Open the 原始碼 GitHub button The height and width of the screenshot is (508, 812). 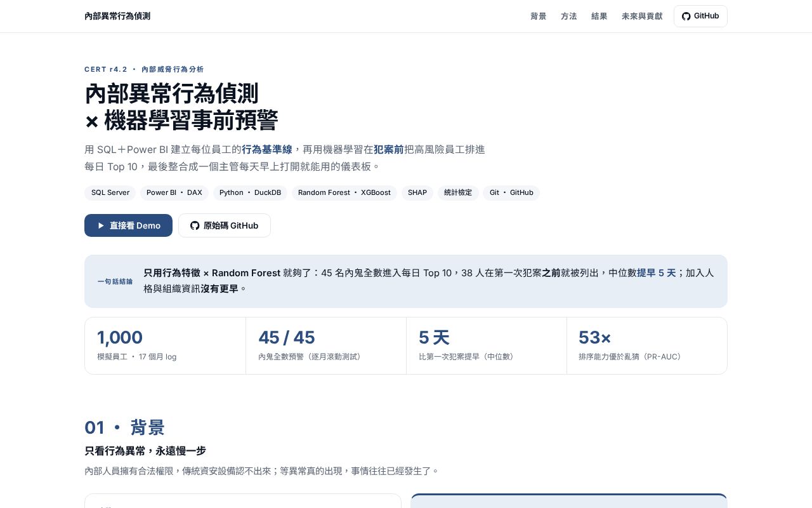coord(225,225)
